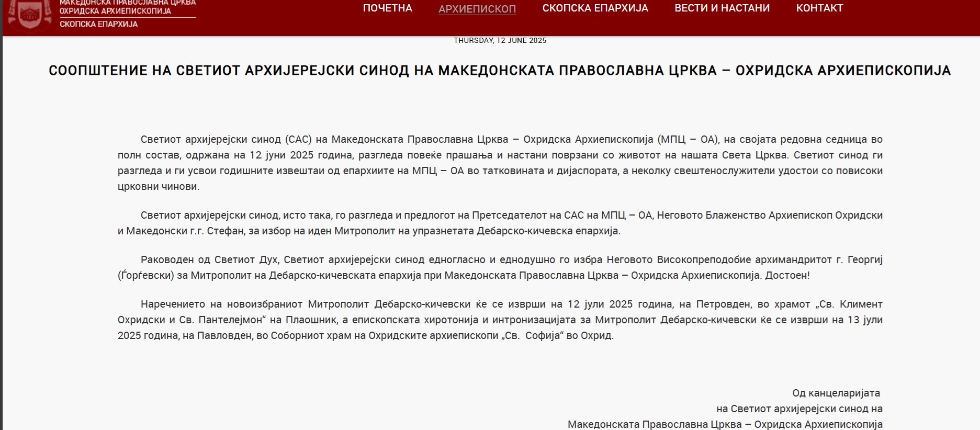Click the paragraph starting 'Наречението на новоизбраниот'
The height and width of the screenshot is (430, 980).
500,320
